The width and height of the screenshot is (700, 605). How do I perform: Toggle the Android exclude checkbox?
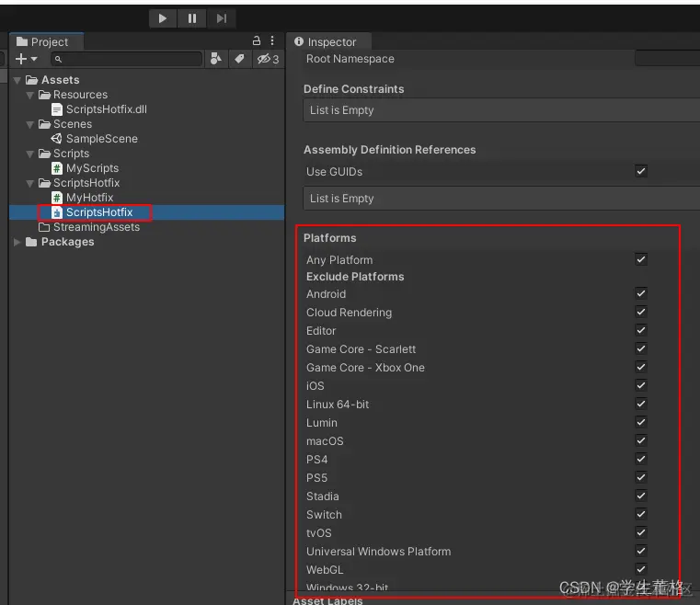point(641,293)
